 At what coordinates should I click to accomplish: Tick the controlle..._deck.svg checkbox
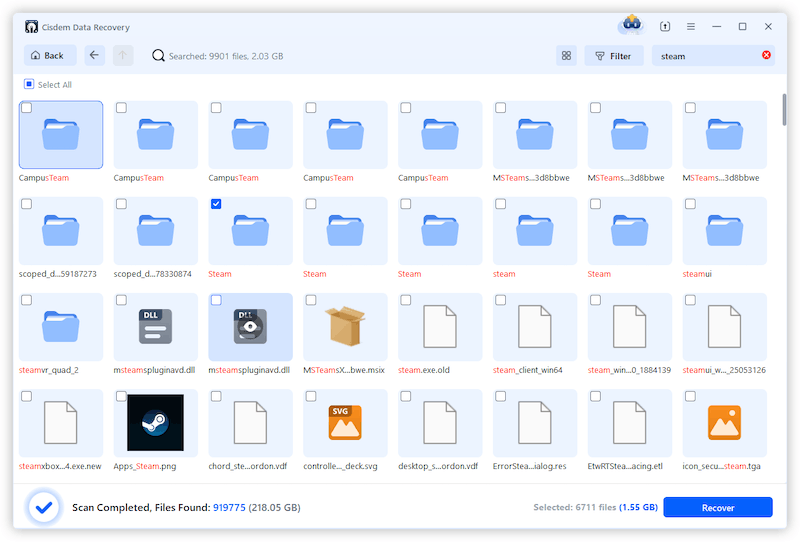click(311, 396)
